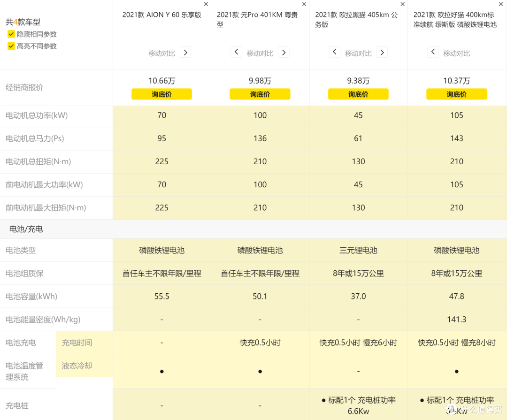Click the 141.3 energy density value
Viewport: 507px width, 420px height.
tap(457, 320)
